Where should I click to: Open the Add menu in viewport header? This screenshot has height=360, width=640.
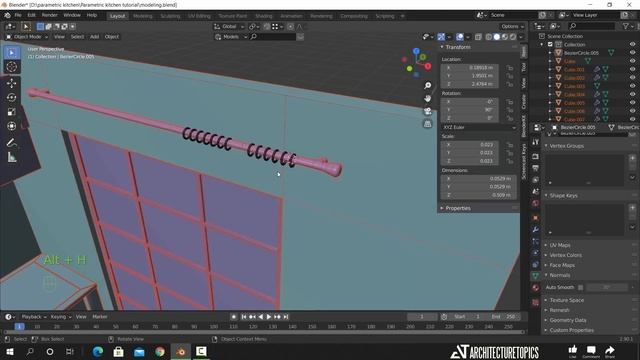(94, 37)
